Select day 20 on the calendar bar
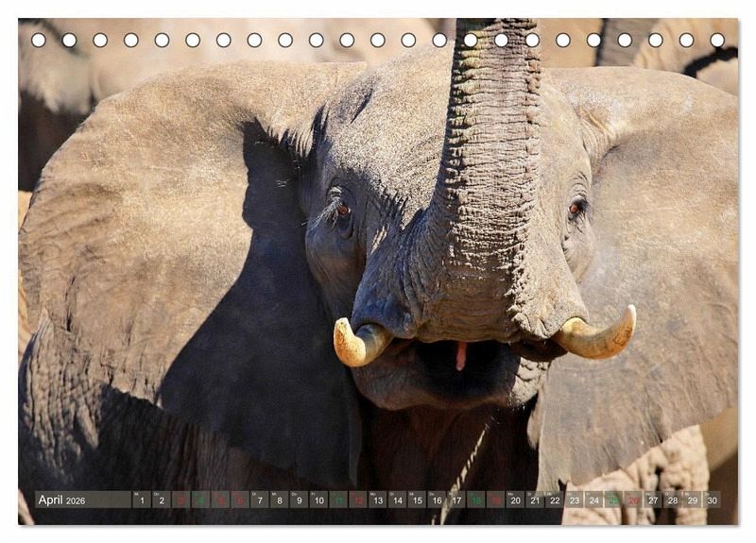The height and width of the screenshot is (543, 756). click(x=516, y=500)
